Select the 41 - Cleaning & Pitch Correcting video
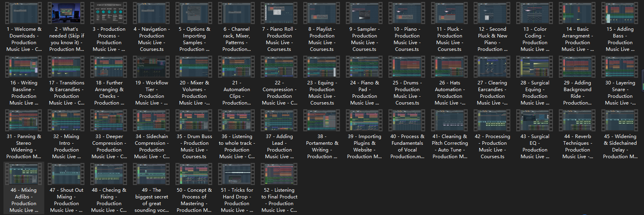 point(450,120)
